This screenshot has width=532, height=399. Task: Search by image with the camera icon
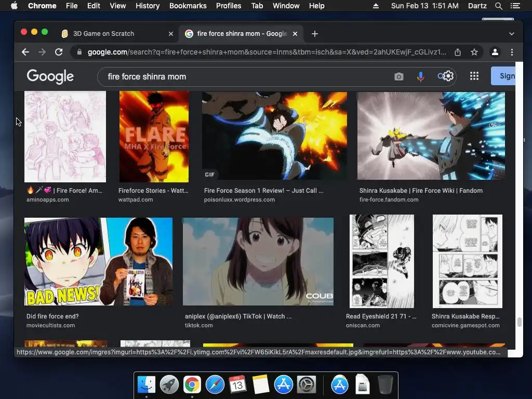(x=399, y=76)
